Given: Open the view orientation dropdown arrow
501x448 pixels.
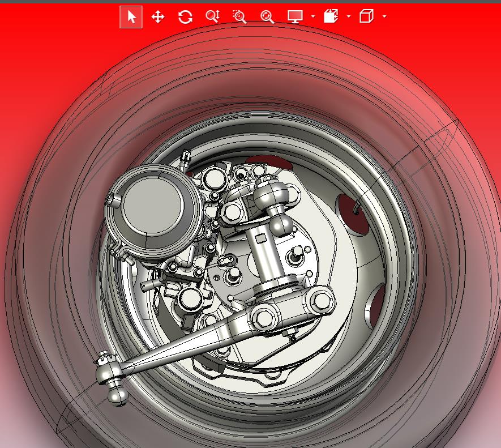Looking at the screenshot, I should pos(384,16).
